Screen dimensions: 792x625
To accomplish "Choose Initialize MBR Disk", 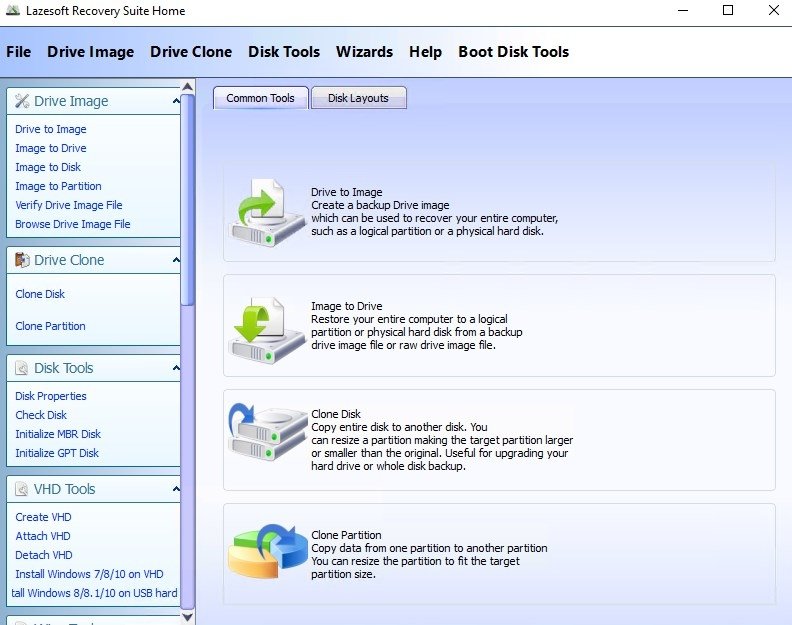I will 58,434.
